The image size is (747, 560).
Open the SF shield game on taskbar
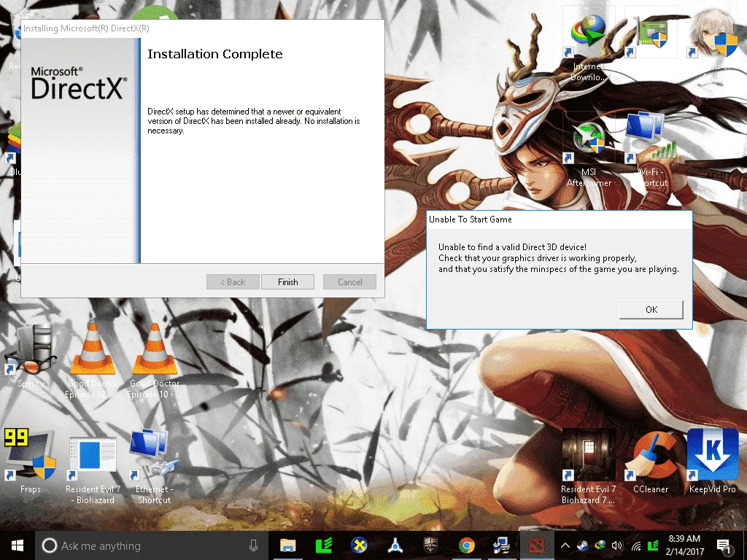coord(430,545)
